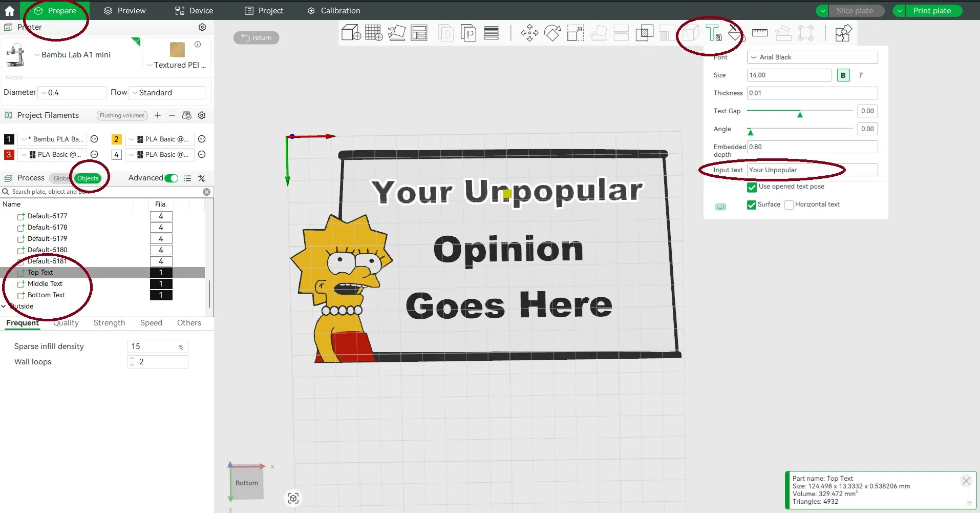Select the Text shape tool
This screenshot has width=980, height=513.
click(x=713, y=33)
